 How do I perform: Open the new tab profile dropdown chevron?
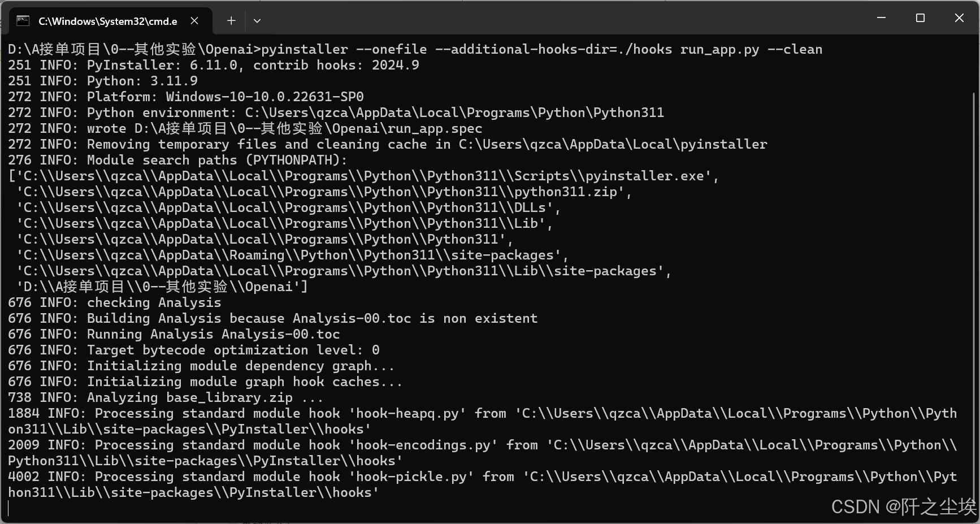[257, 20]
